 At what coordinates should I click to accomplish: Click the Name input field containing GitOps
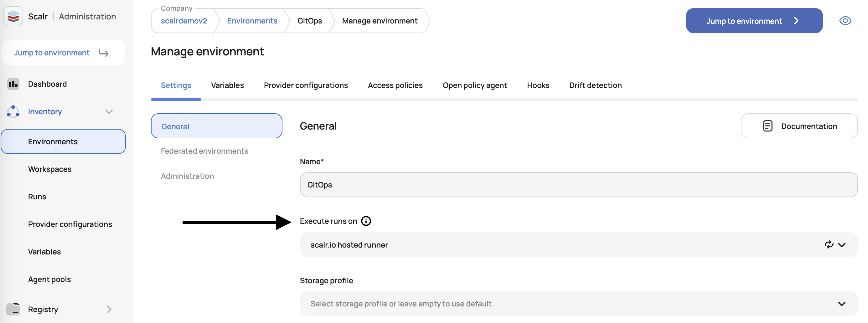[579, 185]
